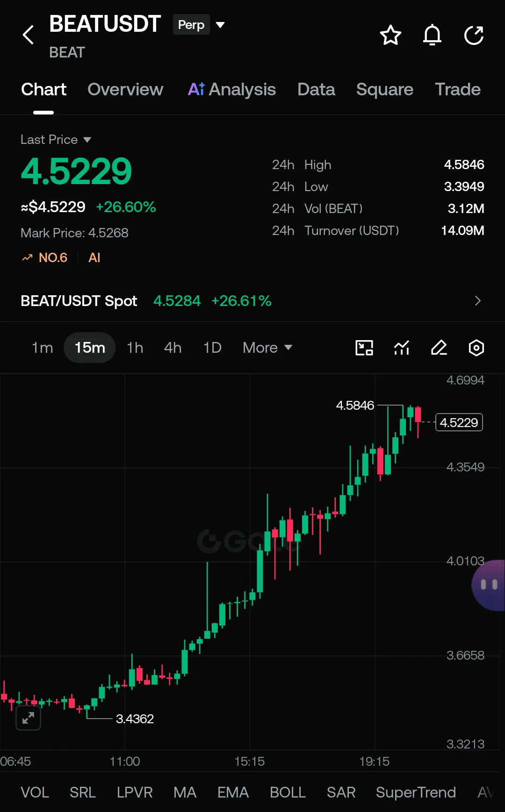Go back using the left arrow
The width and height of the screenshot is (505, 812).
(29, 35)
